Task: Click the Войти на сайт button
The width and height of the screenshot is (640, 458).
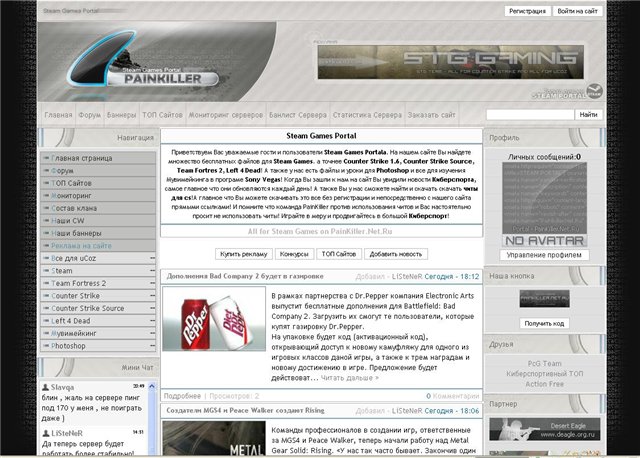Action: pos(578,10)
